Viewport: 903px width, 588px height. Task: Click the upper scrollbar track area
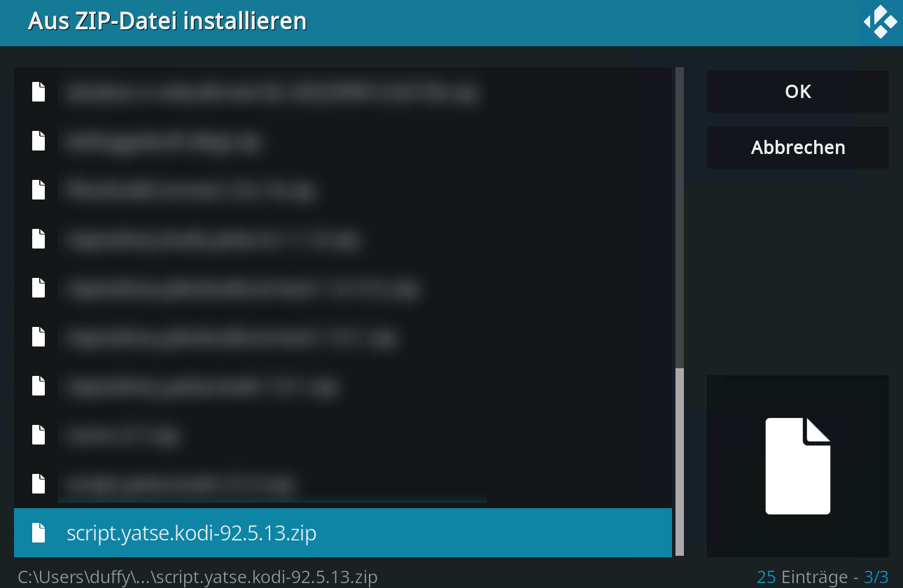click(x=679, y=217)
